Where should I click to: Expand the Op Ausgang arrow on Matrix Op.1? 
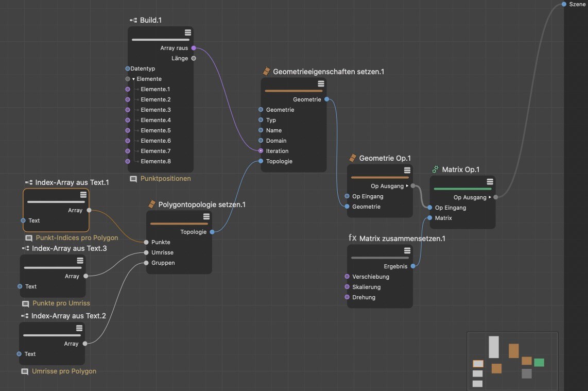point(490,197)
